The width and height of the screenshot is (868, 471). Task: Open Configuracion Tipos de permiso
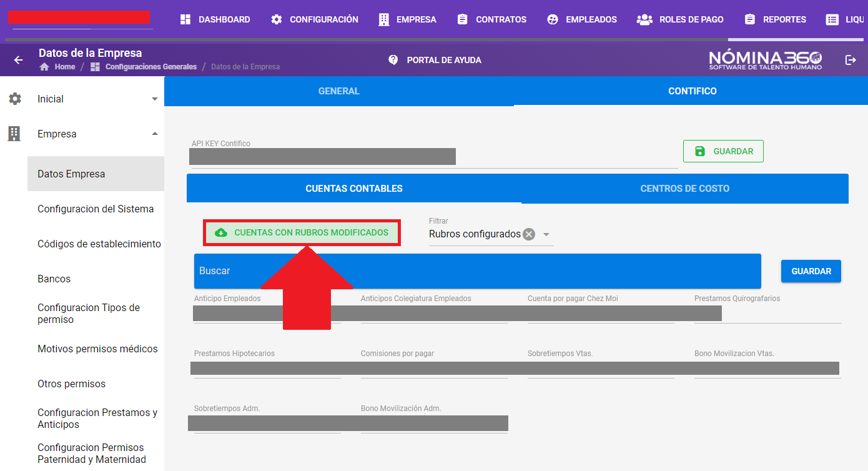coord(96,314)
